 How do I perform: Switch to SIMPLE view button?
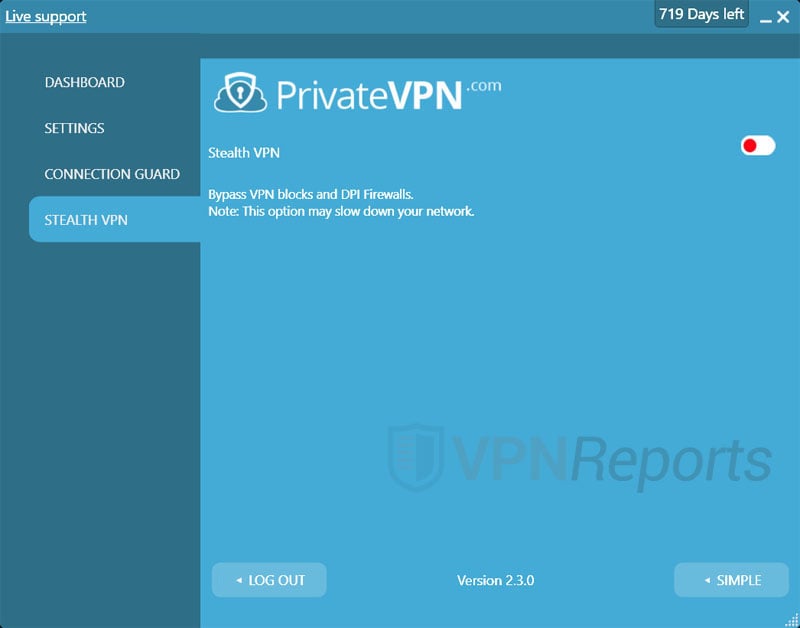point(730,580)
